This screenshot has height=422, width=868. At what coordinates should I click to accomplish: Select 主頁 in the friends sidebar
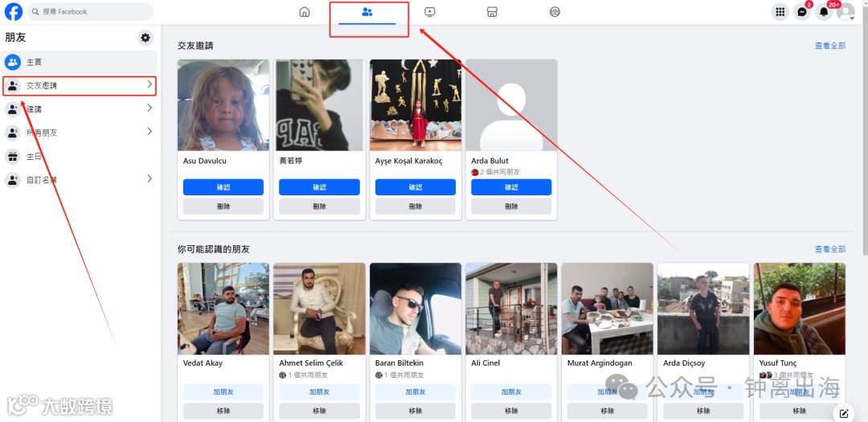[79, 62]
